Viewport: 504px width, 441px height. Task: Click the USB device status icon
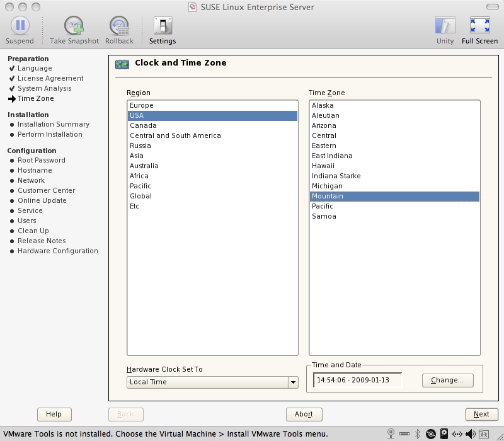tap(404, 434)
